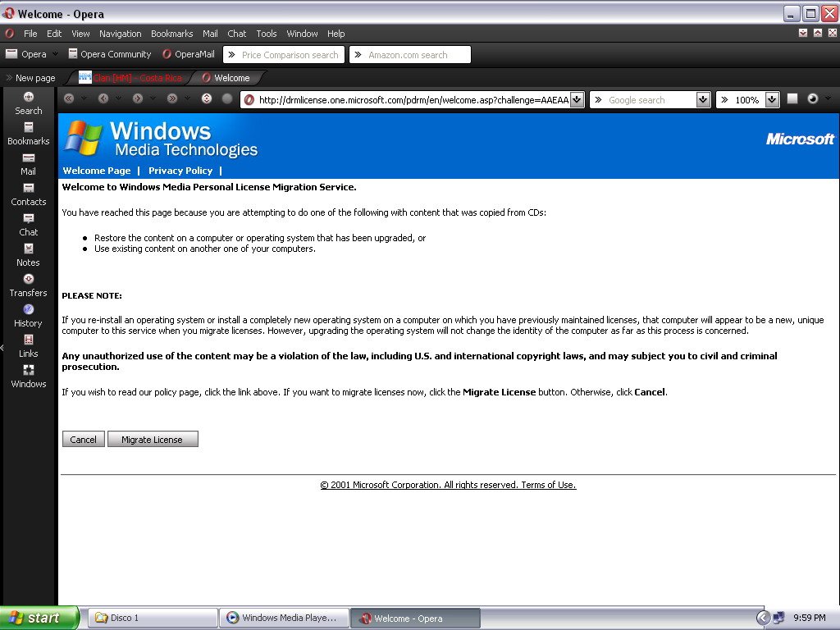Open the Google search dropdown arrow
The width and height of the screenshot is (840, 630).
(703, 99)
